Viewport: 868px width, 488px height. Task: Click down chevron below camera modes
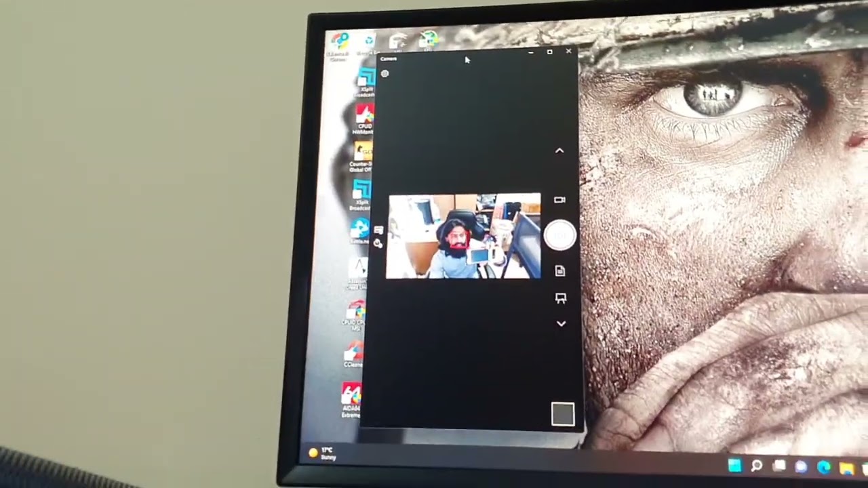coord(561,324)
